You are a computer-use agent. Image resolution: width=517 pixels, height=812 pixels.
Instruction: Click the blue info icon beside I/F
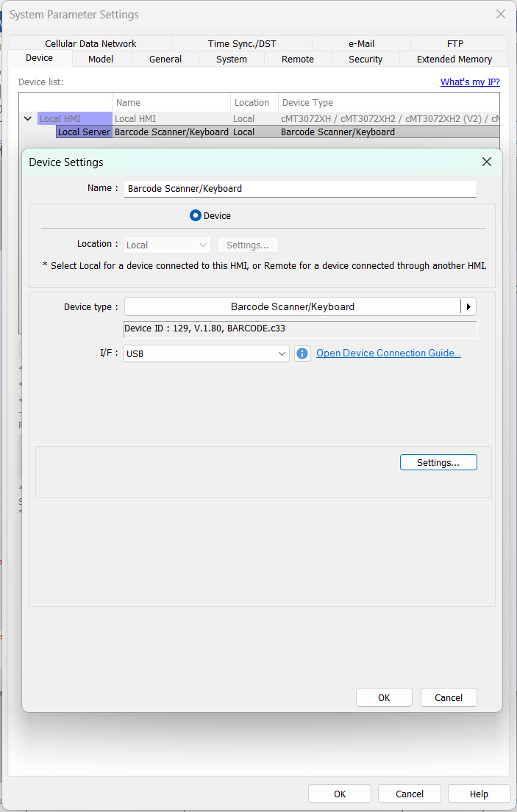302,353
